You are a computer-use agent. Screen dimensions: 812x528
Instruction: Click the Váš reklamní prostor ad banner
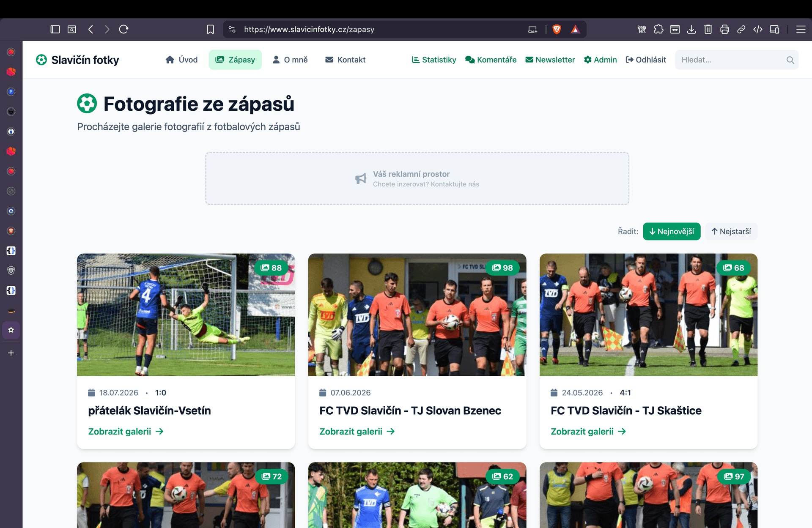click(x=417, y=178)
